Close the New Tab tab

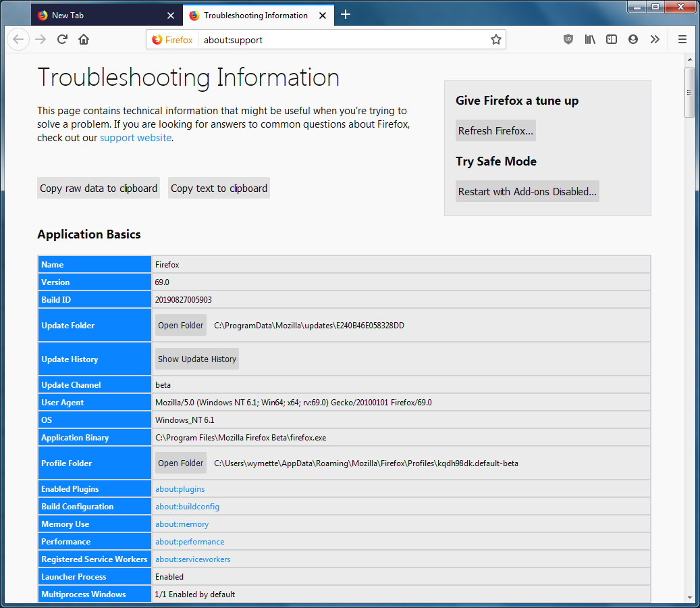pos(171,16)
